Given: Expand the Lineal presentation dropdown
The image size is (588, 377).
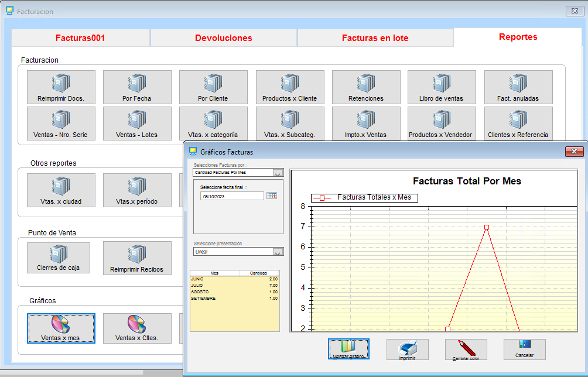Looking at the screenshot, I should [x=278, y=252].
